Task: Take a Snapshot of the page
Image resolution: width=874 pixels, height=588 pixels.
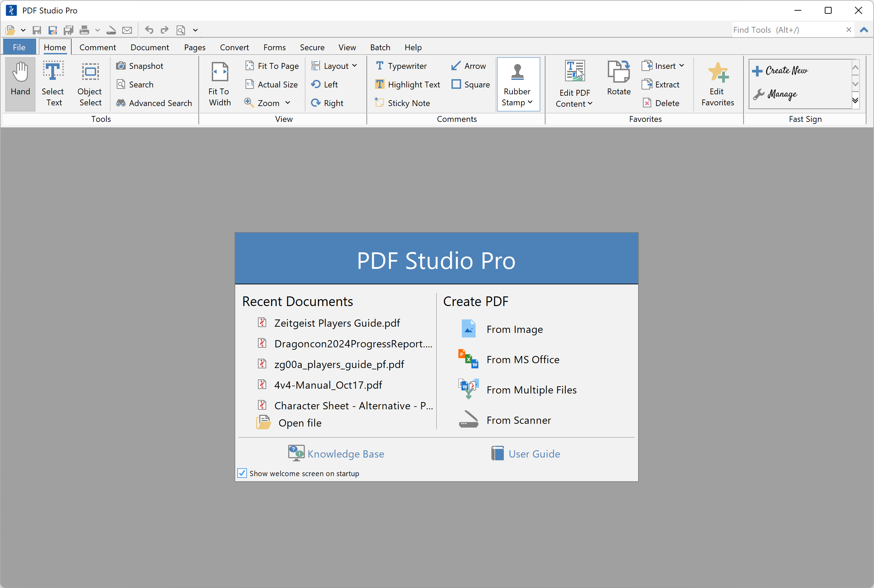Action: (140, 66)
